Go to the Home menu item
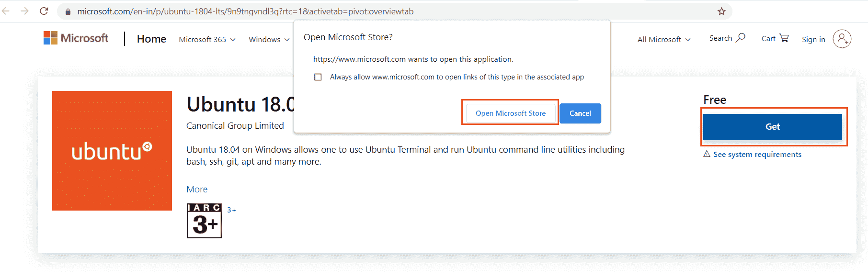868x279 pixels. (x=151, y=39)
